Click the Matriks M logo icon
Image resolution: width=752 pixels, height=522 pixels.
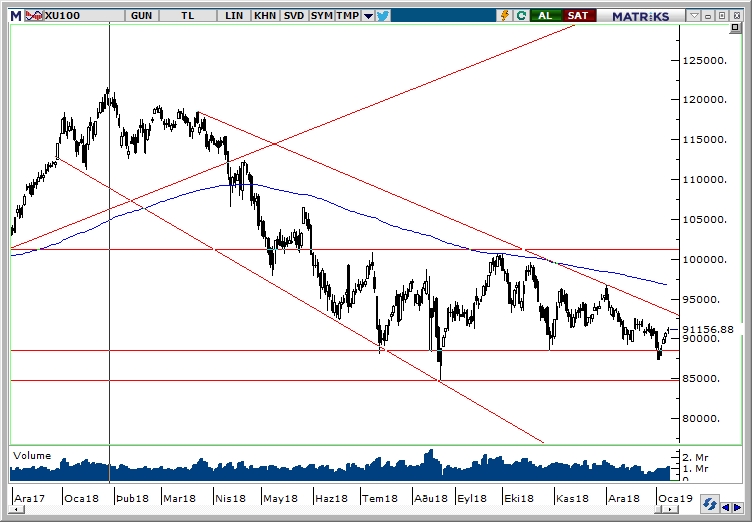(x=16, y=16)
